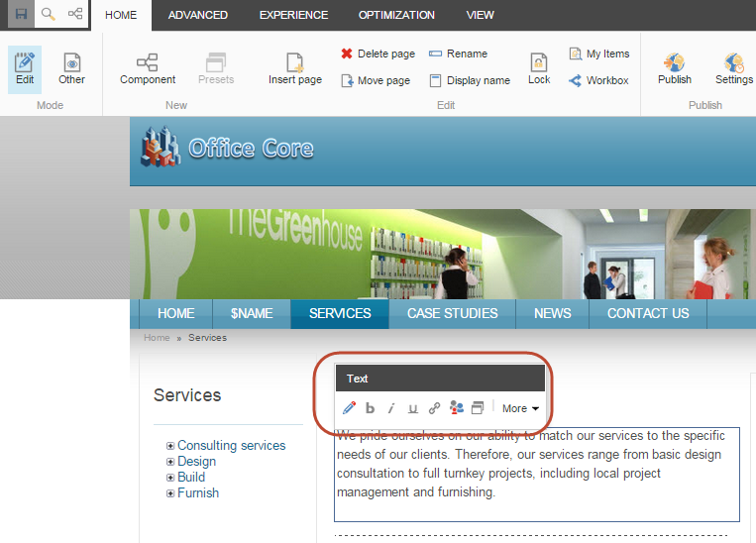756x543 pixels.
Task: Open the Build link
Action: click(191, 478)
